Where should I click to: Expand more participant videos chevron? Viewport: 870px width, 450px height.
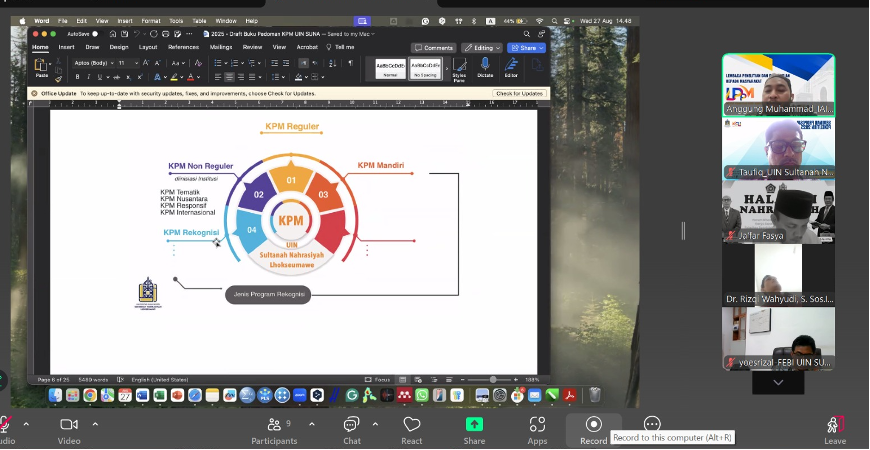[777, 382]
